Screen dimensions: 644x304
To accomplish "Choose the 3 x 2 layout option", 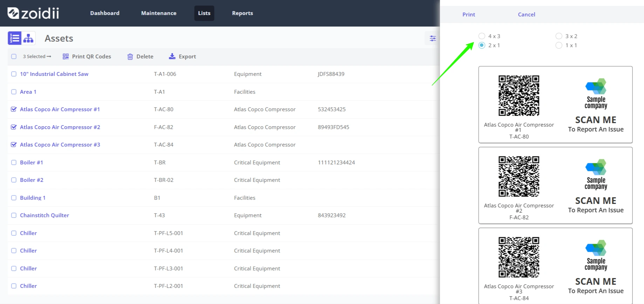I will pyautogui.click(x=559, y=36).
